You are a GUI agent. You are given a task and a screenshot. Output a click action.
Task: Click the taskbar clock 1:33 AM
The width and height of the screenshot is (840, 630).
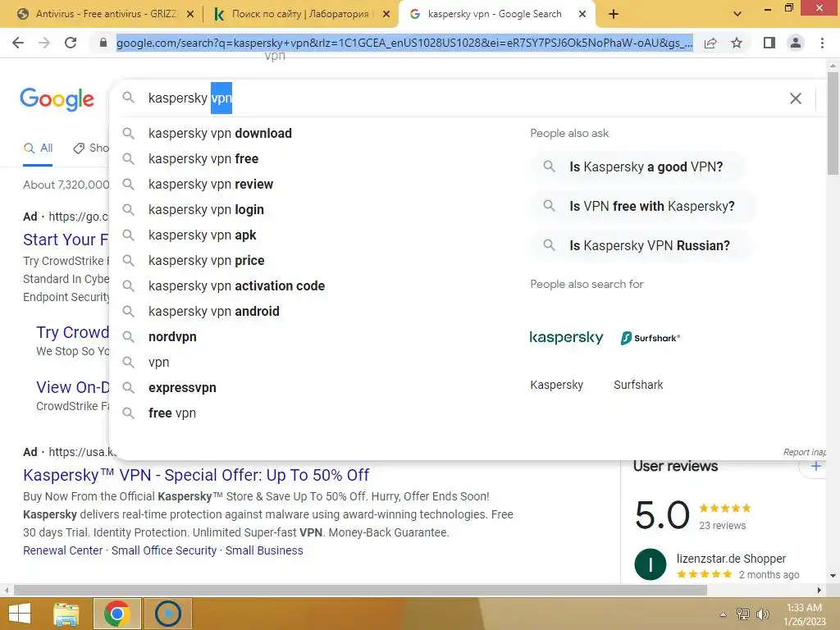(804, 608)
